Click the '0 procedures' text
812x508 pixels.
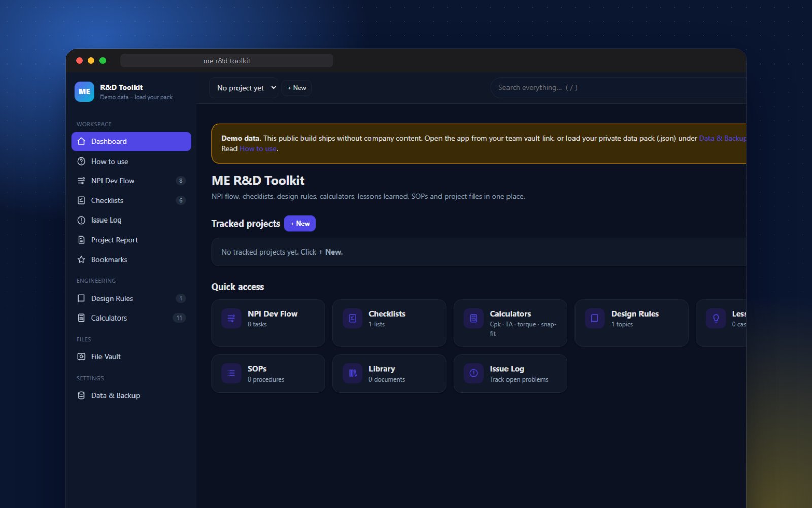266,379
